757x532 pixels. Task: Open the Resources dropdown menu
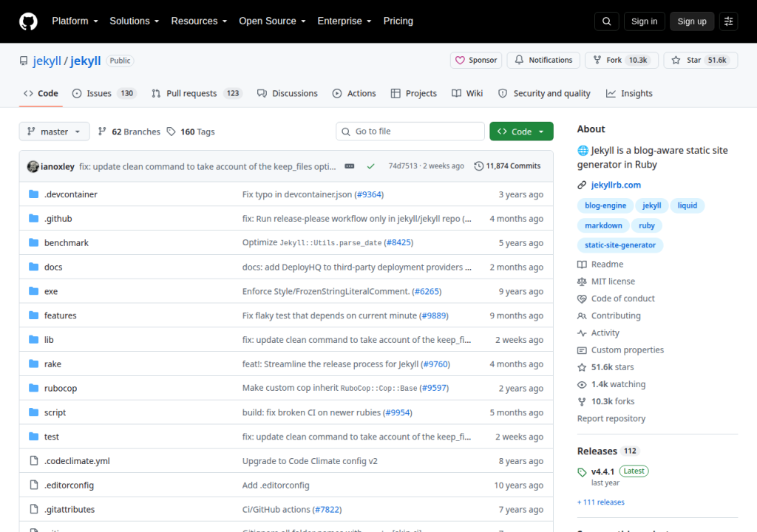(x=199, y=21)
